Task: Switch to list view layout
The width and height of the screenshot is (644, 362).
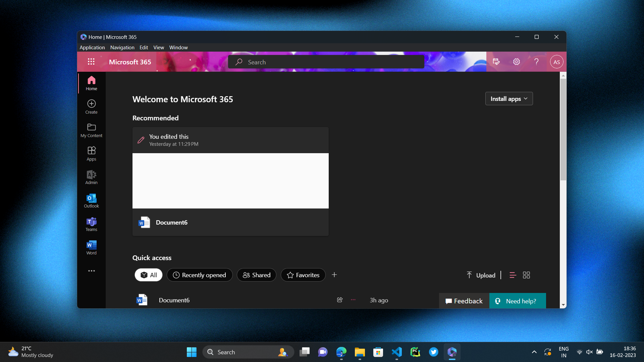Action: [513, 275]
